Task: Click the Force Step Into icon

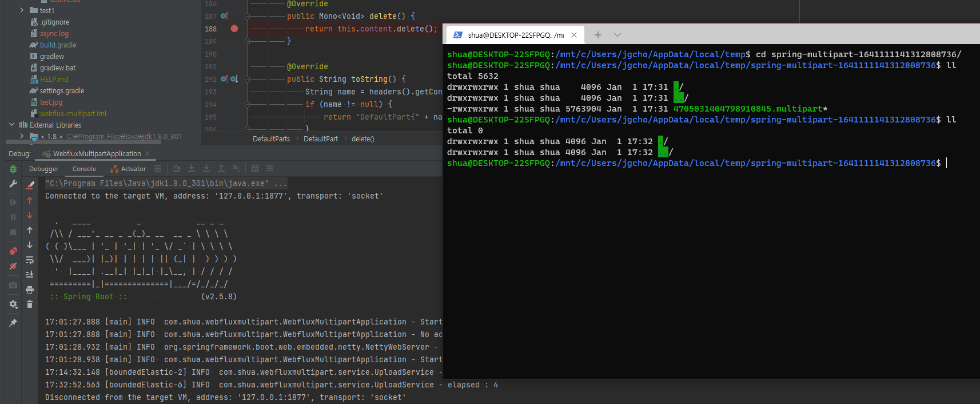Action: click(206, 168)
